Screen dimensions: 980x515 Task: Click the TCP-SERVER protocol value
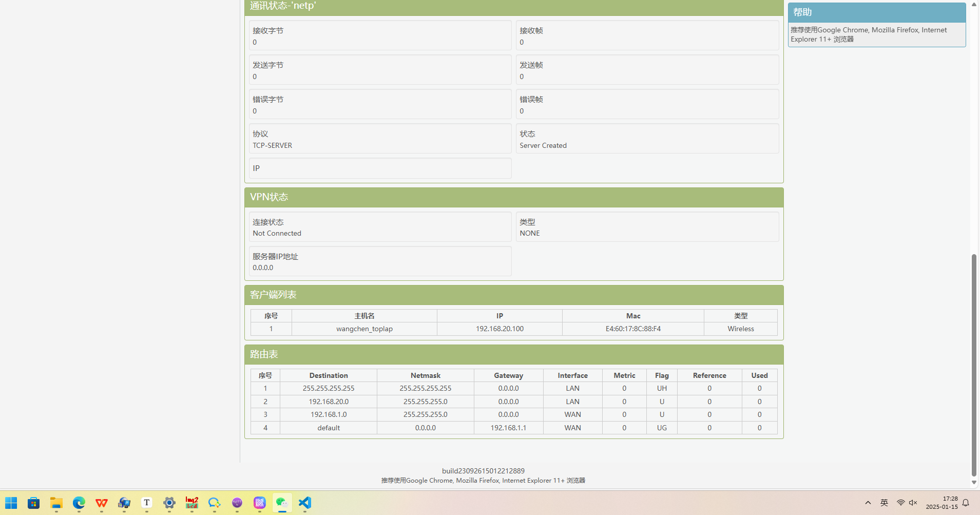pyautogui.click(x=273, y=145)
